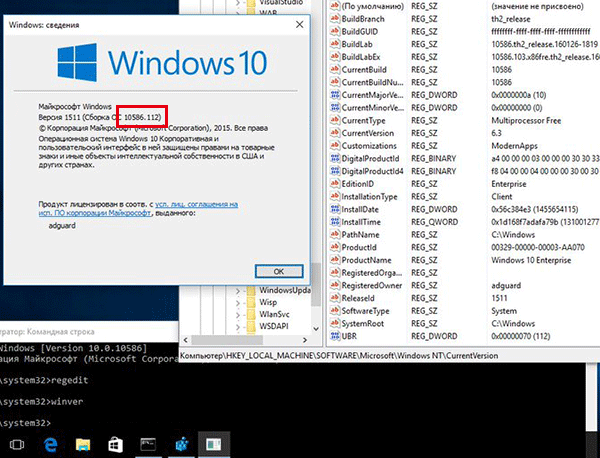Select the RegisteredOrga... registry value
Viewport: 600px width, 458px height.
(x=372, y=272)
